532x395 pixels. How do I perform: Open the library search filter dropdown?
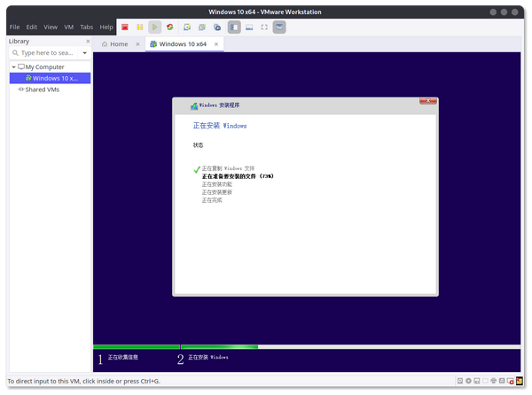point(85,53)
